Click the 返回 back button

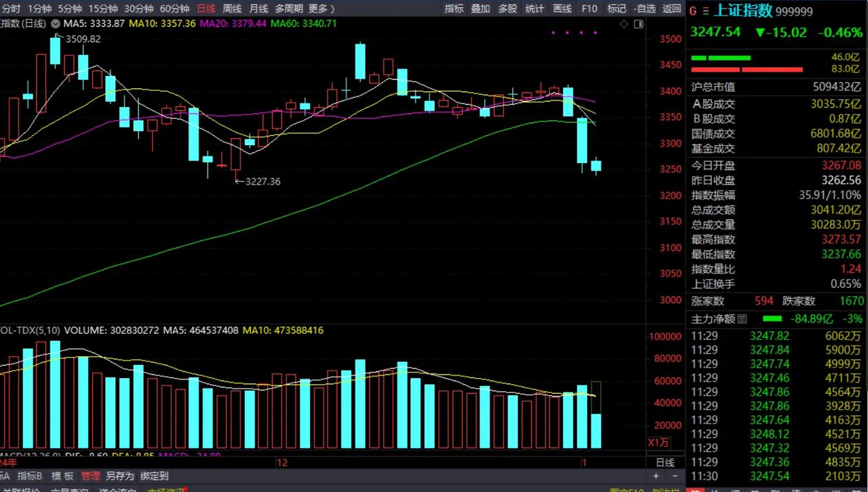point(671,9)
